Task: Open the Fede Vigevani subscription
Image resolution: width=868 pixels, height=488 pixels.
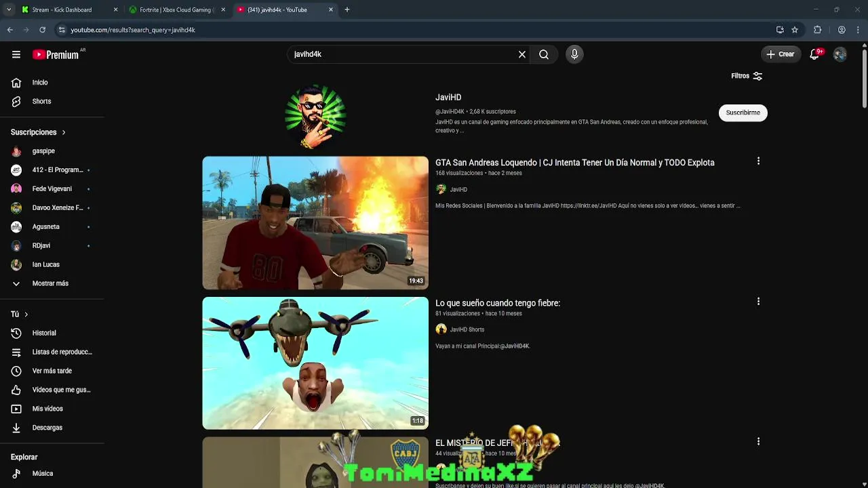Action: coord(52,189)
